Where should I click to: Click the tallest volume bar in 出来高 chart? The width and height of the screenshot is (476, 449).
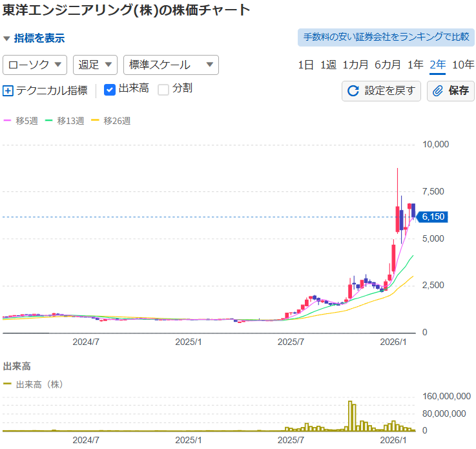[351, 417]
